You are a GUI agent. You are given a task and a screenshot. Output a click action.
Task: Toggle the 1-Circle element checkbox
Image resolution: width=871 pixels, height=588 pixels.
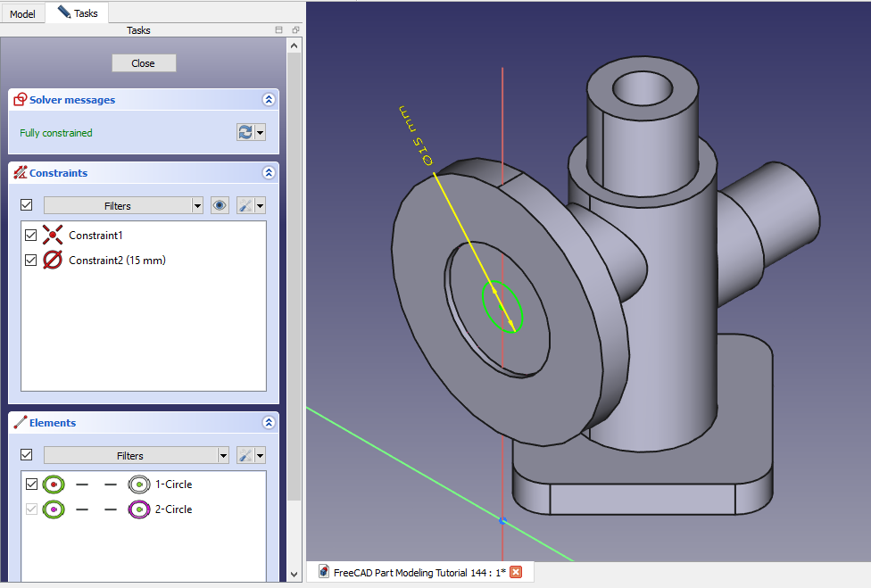click(32, 484)
